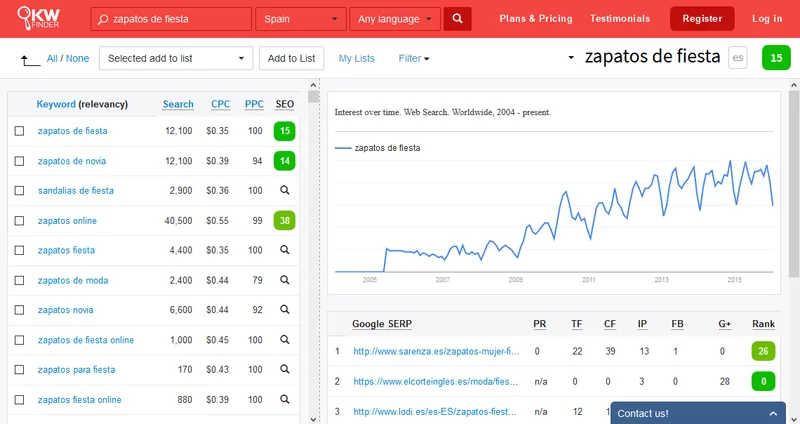Click the Google SERP column header

(382, 324)
